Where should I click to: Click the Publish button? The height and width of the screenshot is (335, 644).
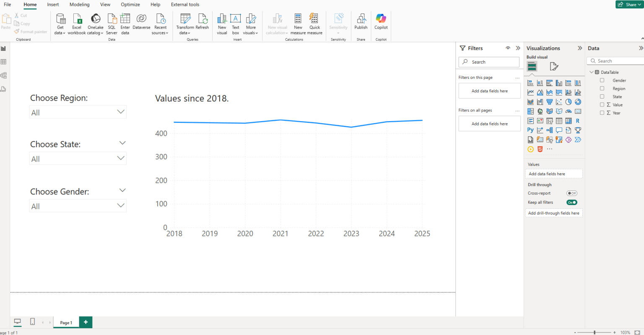(x=361, y=24)
